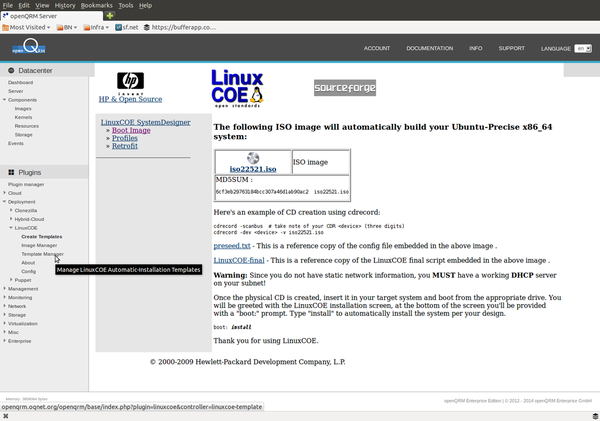Select Create Templates under LinuxCOE
600x421 pixels.
click(42, 237)
